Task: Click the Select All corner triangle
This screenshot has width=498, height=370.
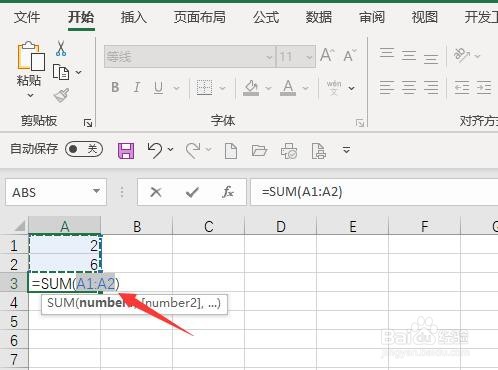Action: [20, 226]
